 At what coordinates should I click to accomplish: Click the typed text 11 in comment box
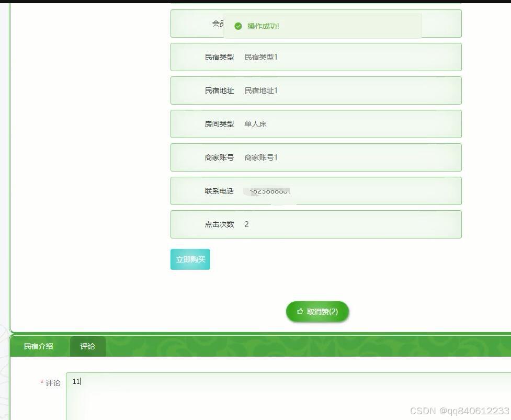click(76, 382)
